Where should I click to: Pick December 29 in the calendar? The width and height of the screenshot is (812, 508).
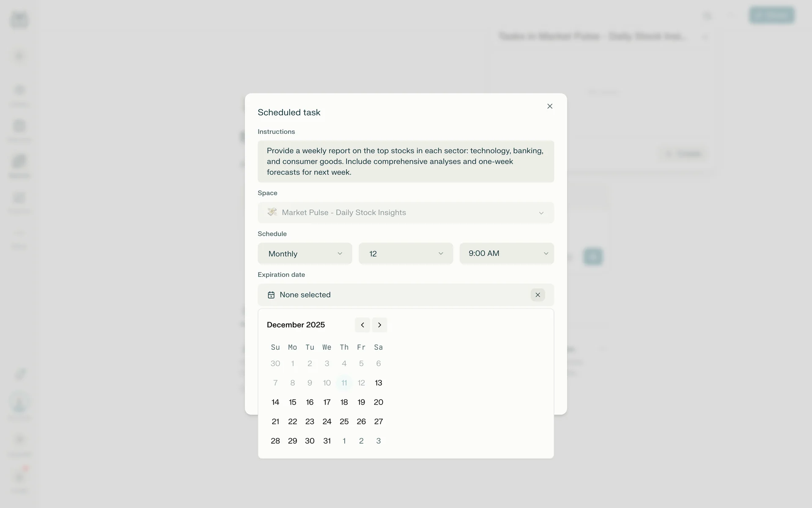tap(293, 441)
